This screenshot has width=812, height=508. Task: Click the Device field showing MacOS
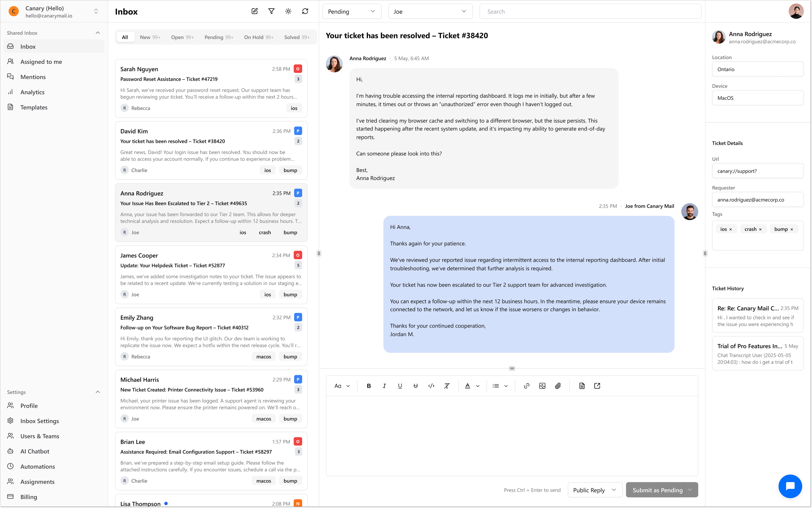(x=758, y=98)
